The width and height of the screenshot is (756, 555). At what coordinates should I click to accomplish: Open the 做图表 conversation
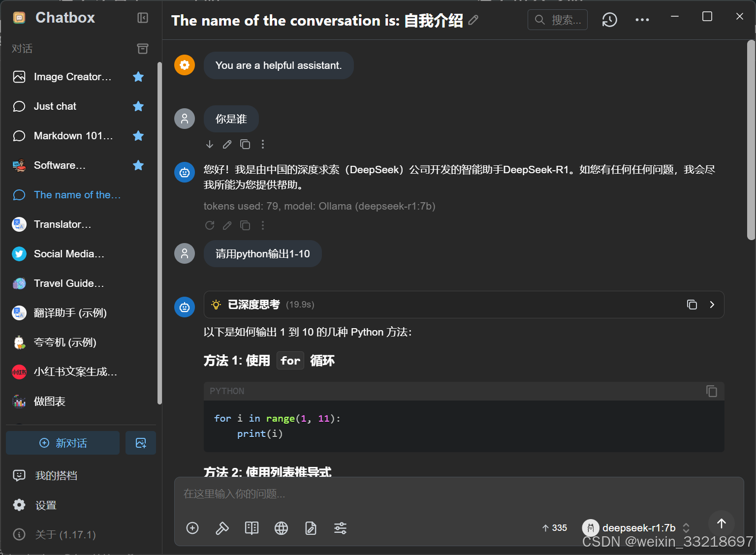pos(79,401)
